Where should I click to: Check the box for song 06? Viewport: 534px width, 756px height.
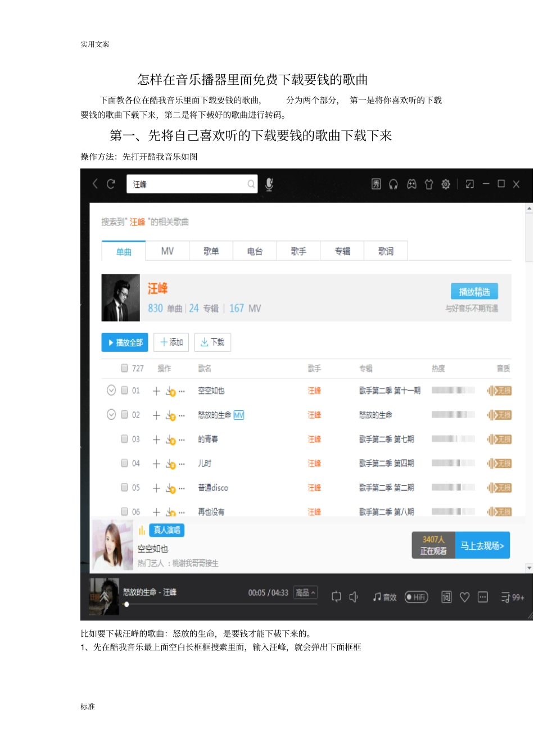click(124, 511)
